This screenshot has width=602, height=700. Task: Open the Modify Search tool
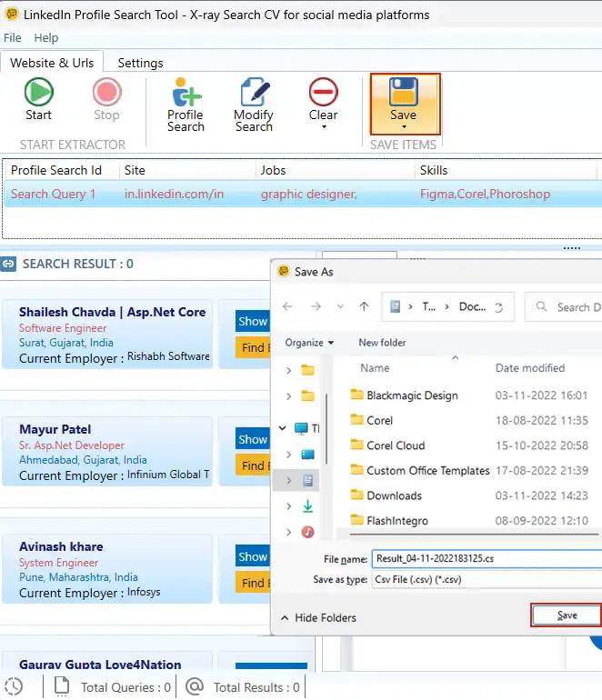(x=254, y=105)
